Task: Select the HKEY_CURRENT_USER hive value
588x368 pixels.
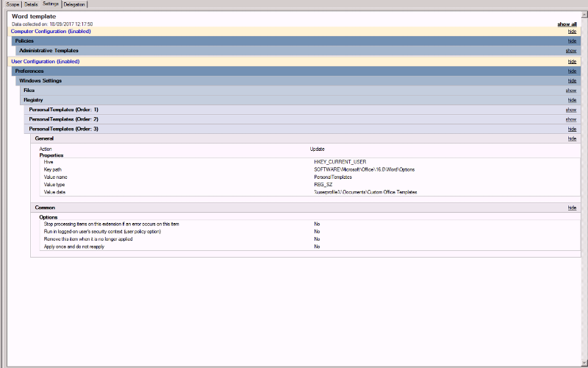Action: pyautogui.click(x=340, y=162)
